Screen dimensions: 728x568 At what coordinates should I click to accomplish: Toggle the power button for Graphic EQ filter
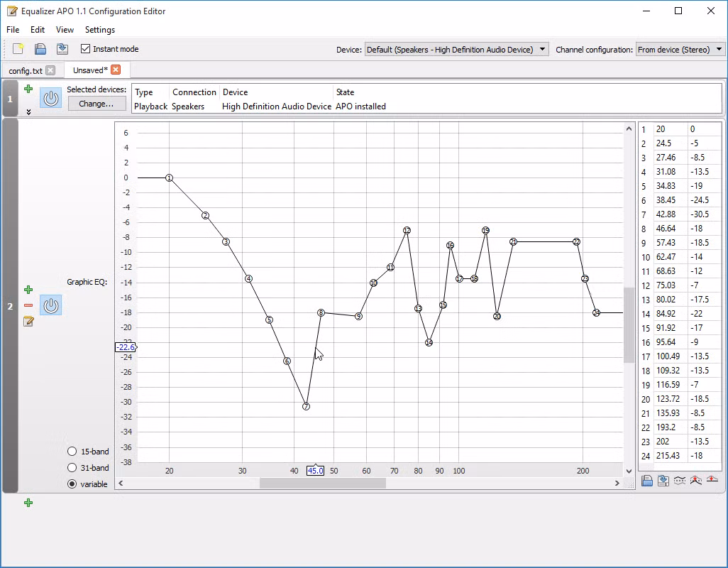point(50,305)
